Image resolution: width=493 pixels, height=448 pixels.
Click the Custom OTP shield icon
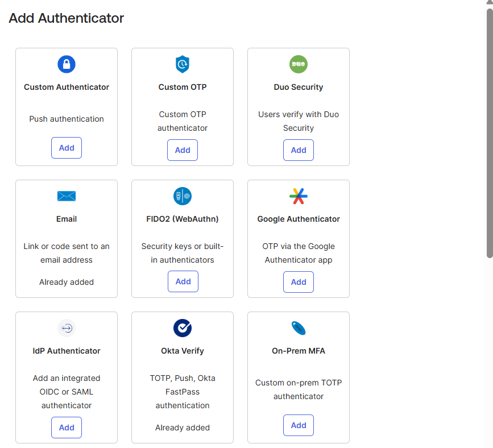pyautogui.click(x=183, y=64)
